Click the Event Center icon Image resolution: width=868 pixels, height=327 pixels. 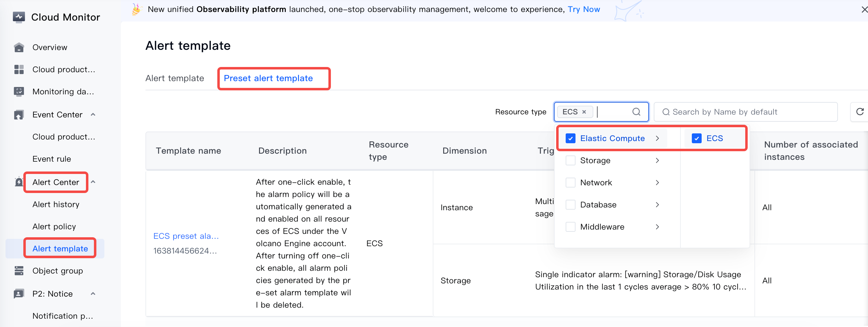coord(19,115)
